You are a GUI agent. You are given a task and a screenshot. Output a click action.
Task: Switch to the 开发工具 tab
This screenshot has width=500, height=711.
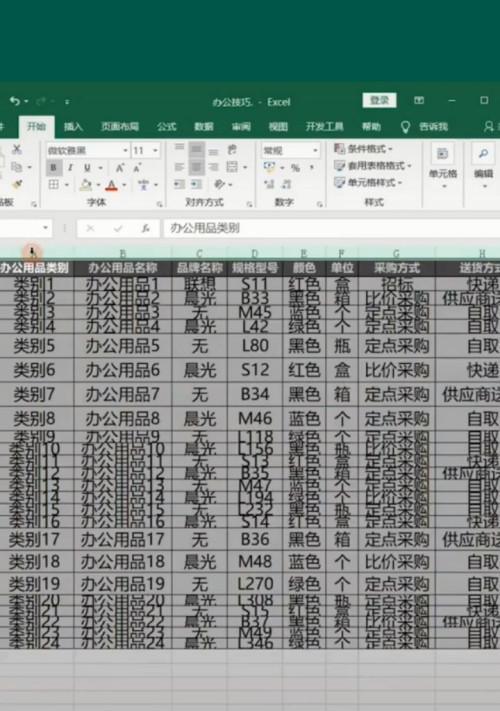coord(325,127)
